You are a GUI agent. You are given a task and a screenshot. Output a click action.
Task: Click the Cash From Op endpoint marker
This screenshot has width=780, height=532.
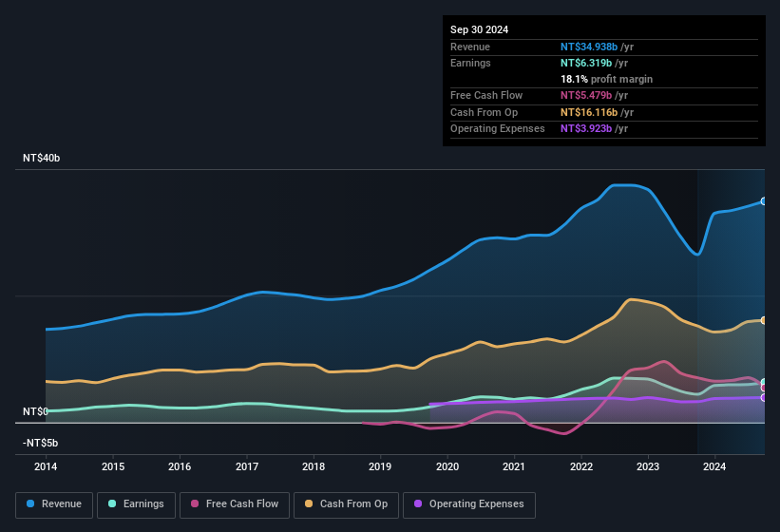(764, 321)
